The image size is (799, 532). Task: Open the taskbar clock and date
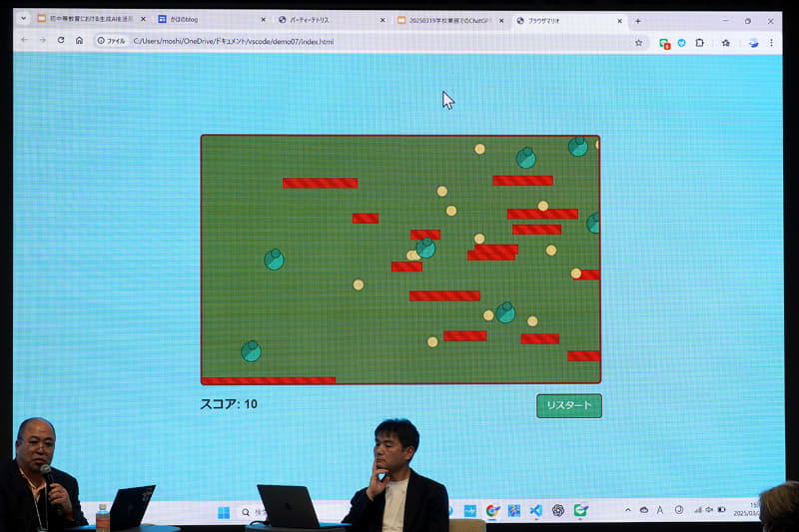pyautogui.click(x=746, y=509)
